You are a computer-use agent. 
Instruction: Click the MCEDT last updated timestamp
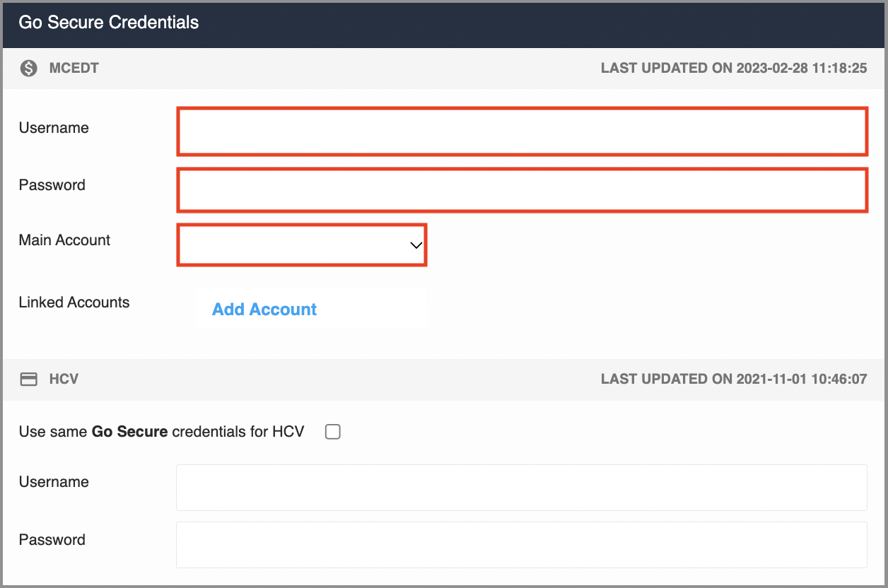734,69
